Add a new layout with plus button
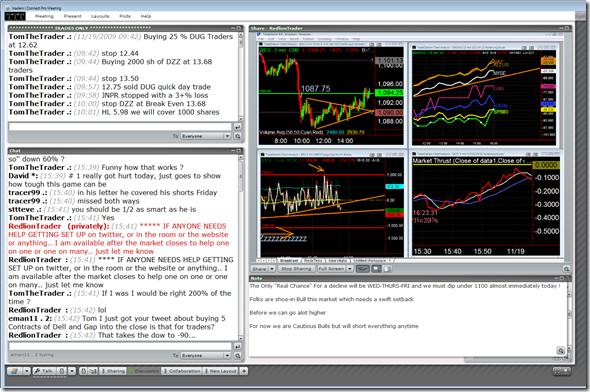Viewport: 590px width, 392px height. click(244, 371)
